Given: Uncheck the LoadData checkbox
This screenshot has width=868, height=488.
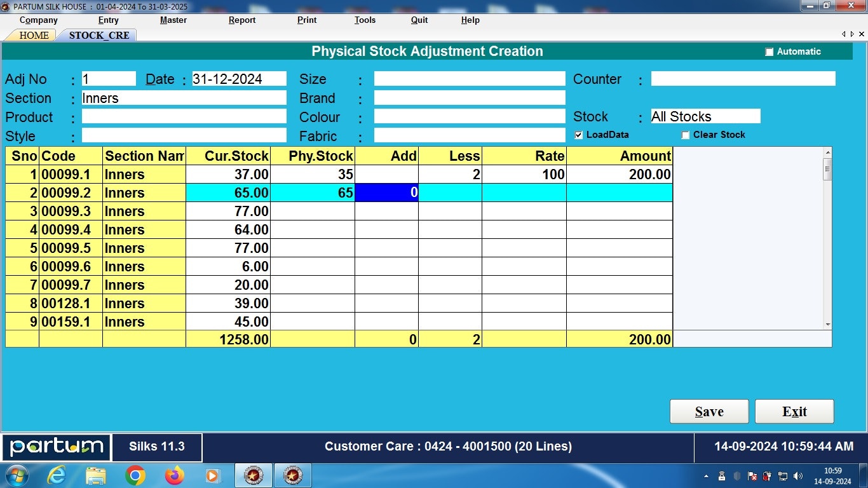Looking at the screenshot, I should pos(578,135).
